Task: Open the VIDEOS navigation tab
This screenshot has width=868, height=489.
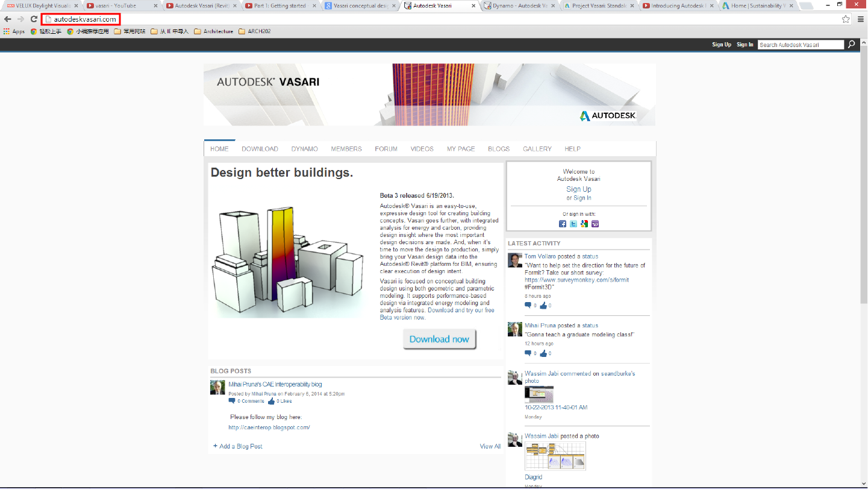Action: 422,149
